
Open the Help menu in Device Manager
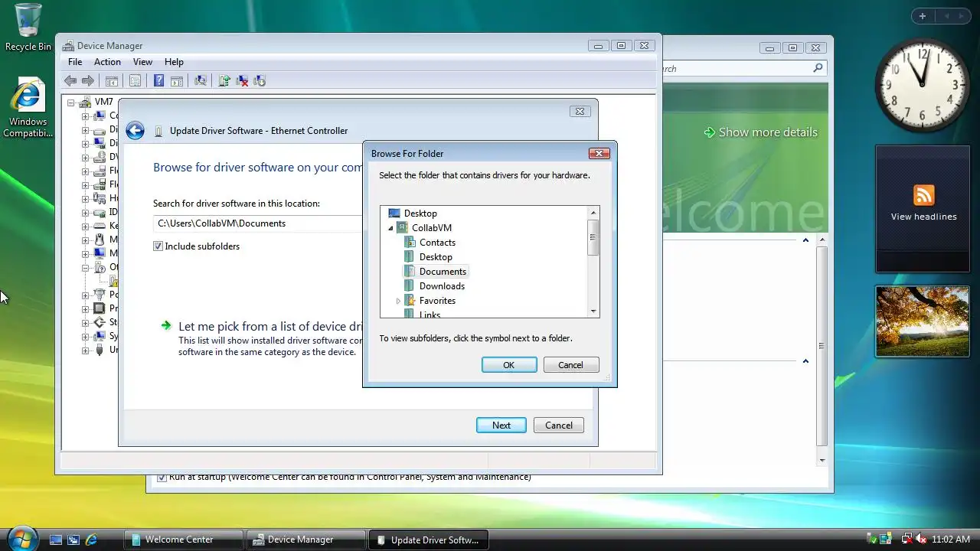point(174,62)
